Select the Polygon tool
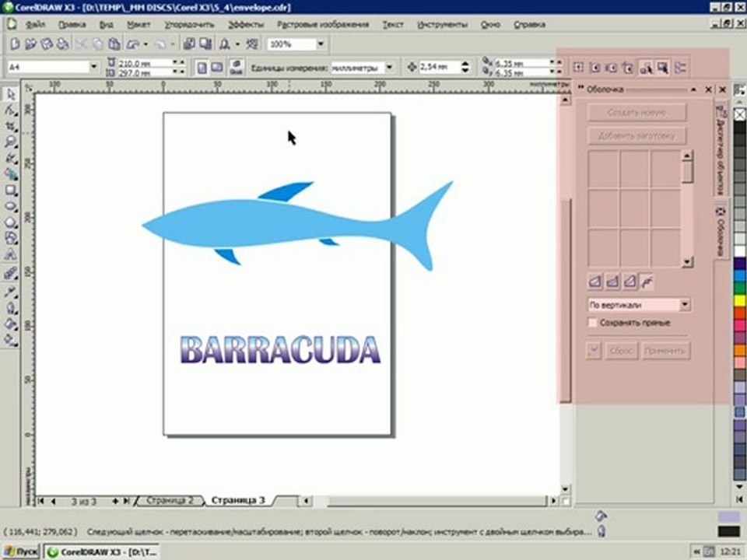Screen dimensions: 747x560 (x=10, y=222)
